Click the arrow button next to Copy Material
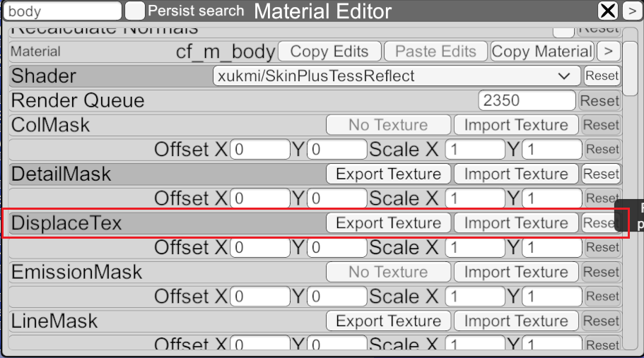 tap(607, 52)
